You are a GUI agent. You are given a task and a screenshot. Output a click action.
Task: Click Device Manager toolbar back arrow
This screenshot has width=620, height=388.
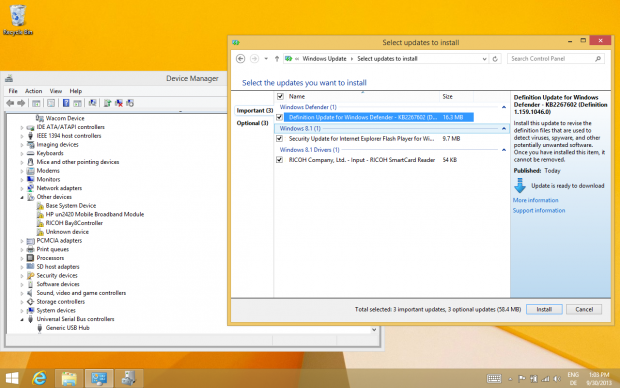tap(10, 103)
